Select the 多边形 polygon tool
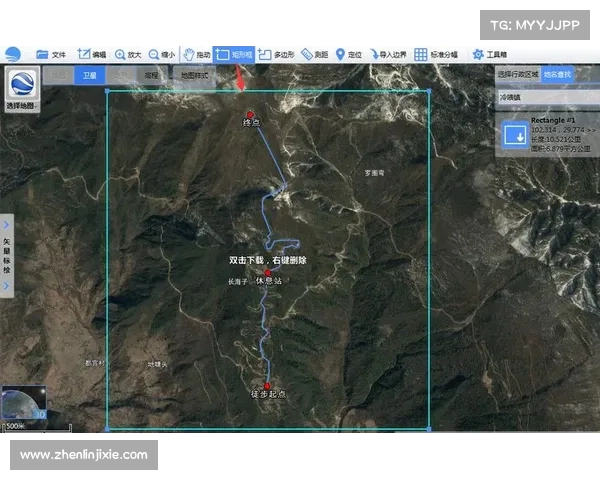The height and width of the screenshot is (480, 600). [276, 55]
